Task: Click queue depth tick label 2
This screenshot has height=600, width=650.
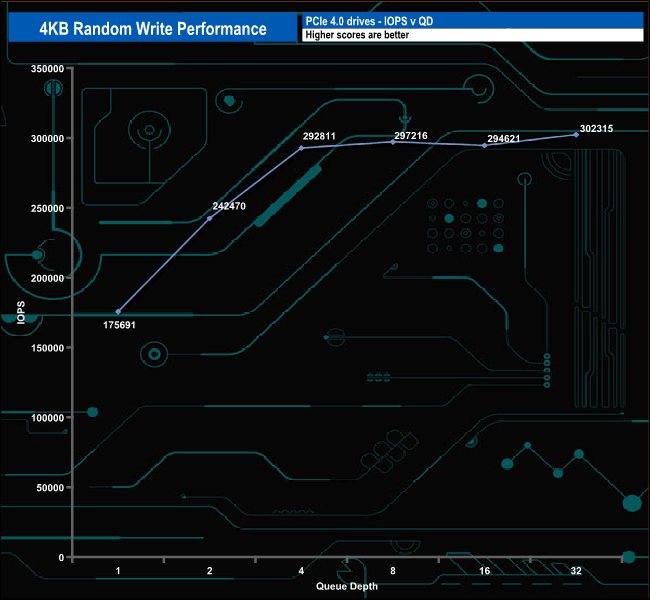Action: [210, 571]
